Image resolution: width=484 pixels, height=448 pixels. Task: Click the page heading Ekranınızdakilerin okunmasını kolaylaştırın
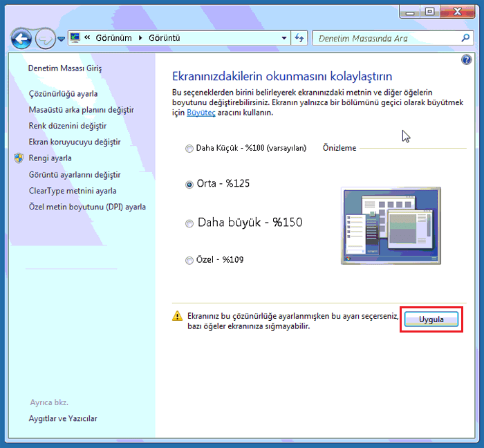[x=282, y=76]
